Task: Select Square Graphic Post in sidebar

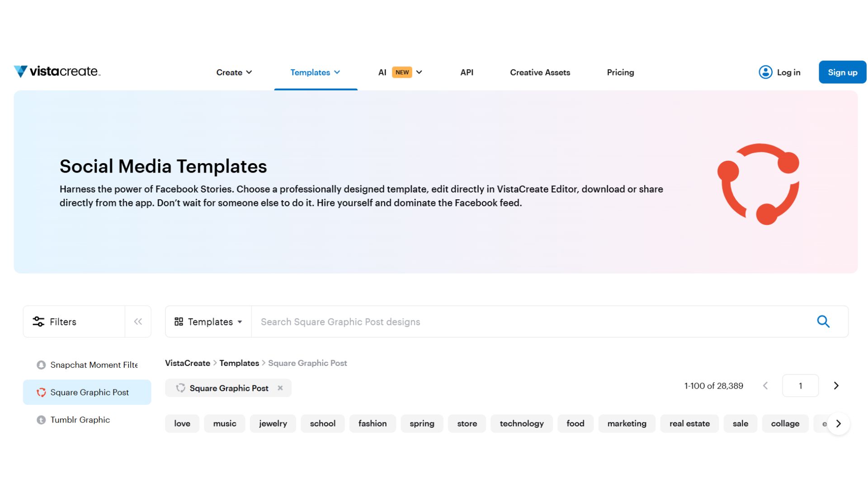Action: [87, 392]
